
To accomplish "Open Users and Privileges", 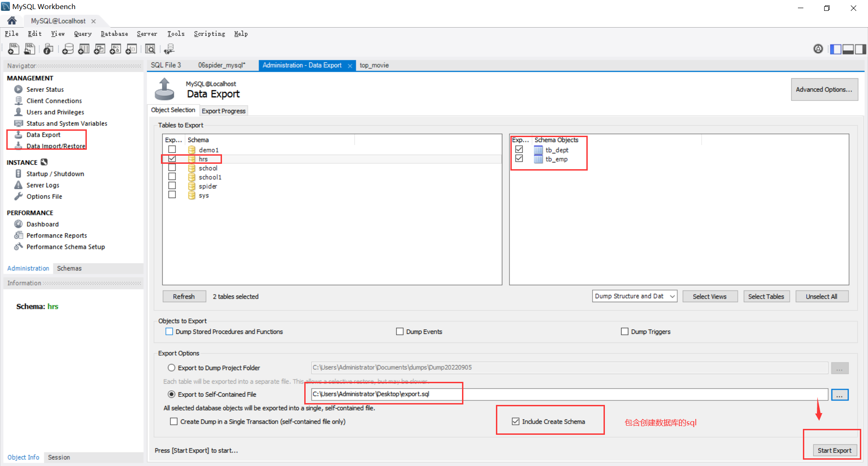I will pyautogui.click(x=55, y=112).
